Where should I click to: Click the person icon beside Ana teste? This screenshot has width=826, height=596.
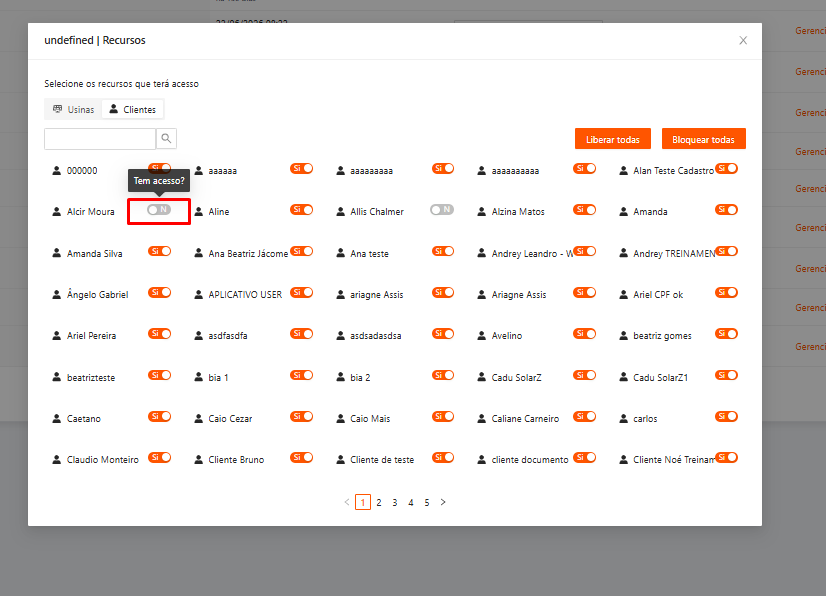point(340,253)
